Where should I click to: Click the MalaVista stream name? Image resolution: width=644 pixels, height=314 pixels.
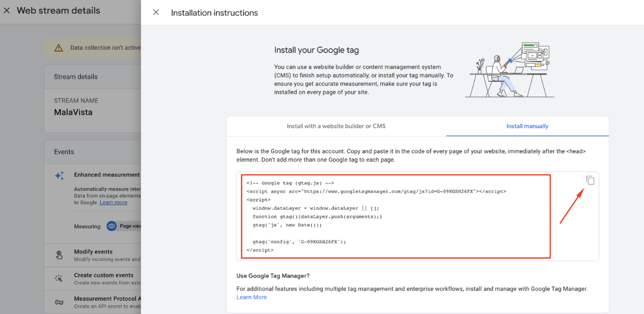(73, 113)
